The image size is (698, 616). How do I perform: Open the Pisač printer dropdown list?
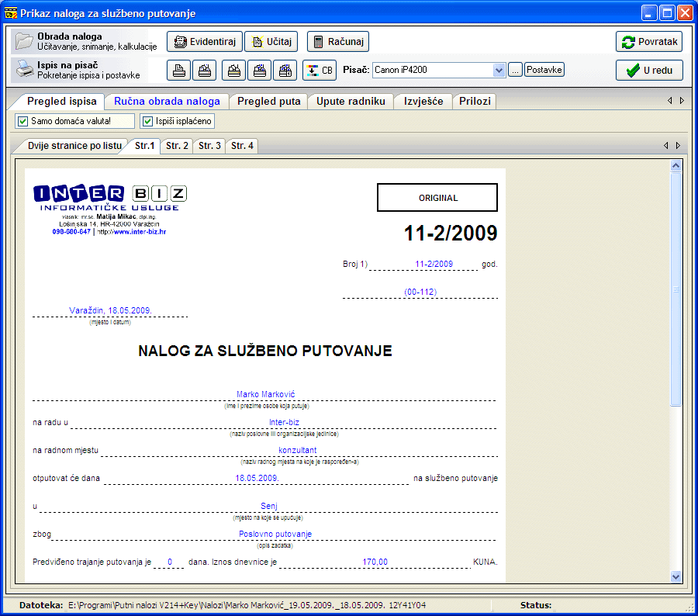[499, 70]
